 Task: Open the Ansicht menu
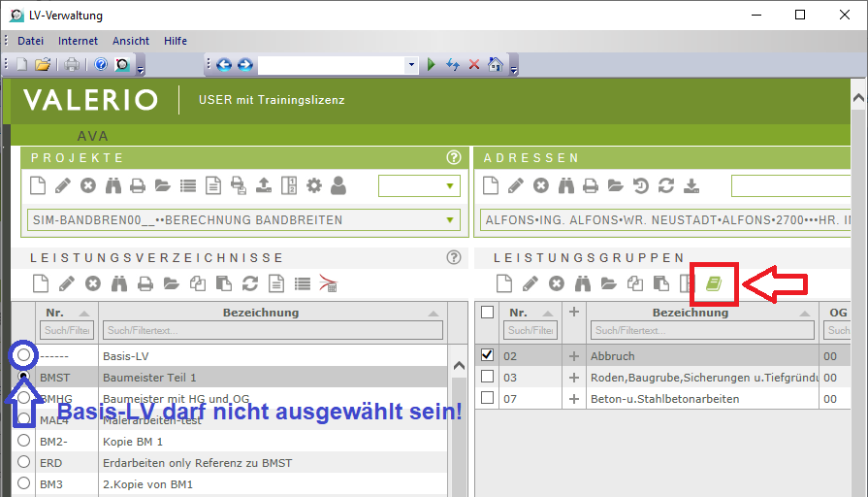pyautogui.click(x=131, y=41)
